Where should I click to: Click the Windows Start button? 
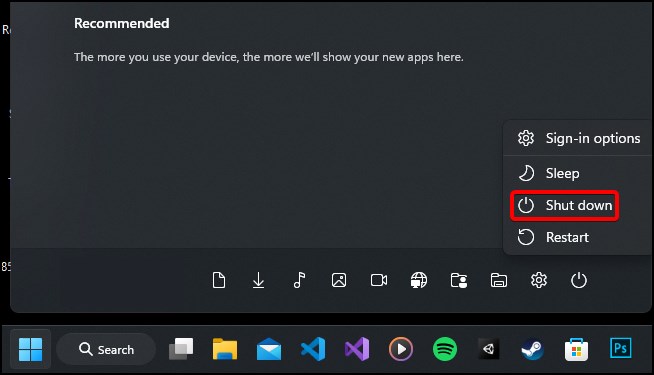[x=30, y=349]
